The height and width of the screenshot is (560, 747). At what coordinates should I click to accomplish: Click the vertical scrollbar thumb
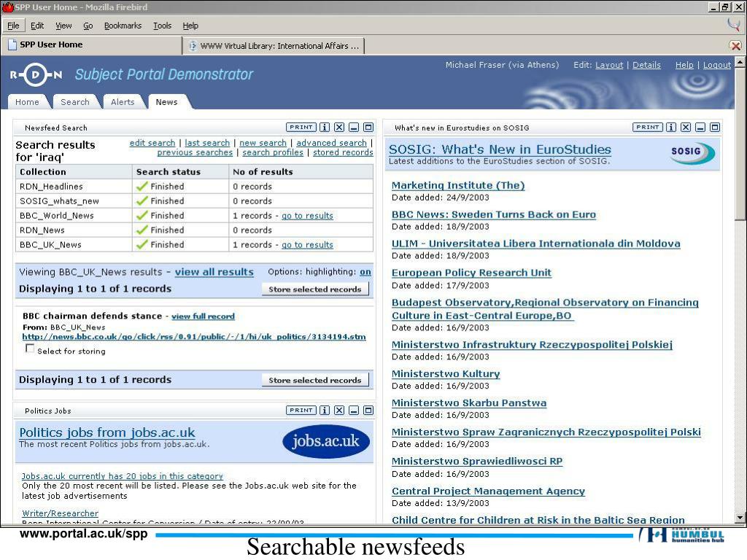[740, 143]
